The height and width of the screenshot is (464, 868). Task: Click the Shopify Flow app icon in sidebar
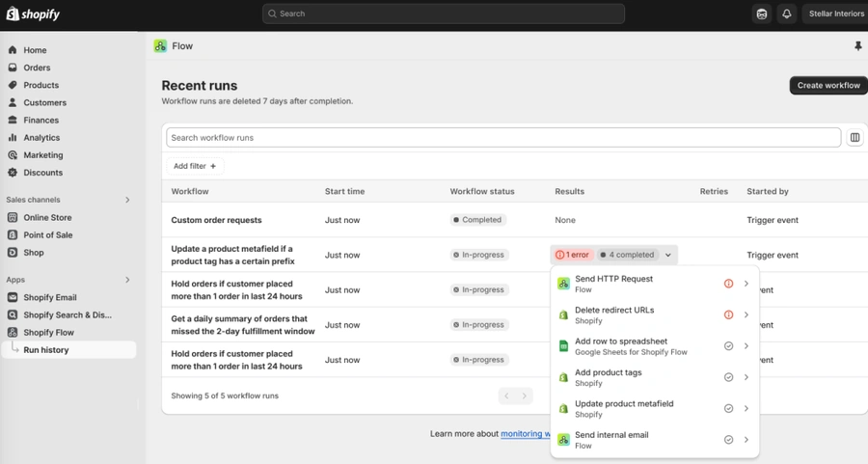click(13, 332)
